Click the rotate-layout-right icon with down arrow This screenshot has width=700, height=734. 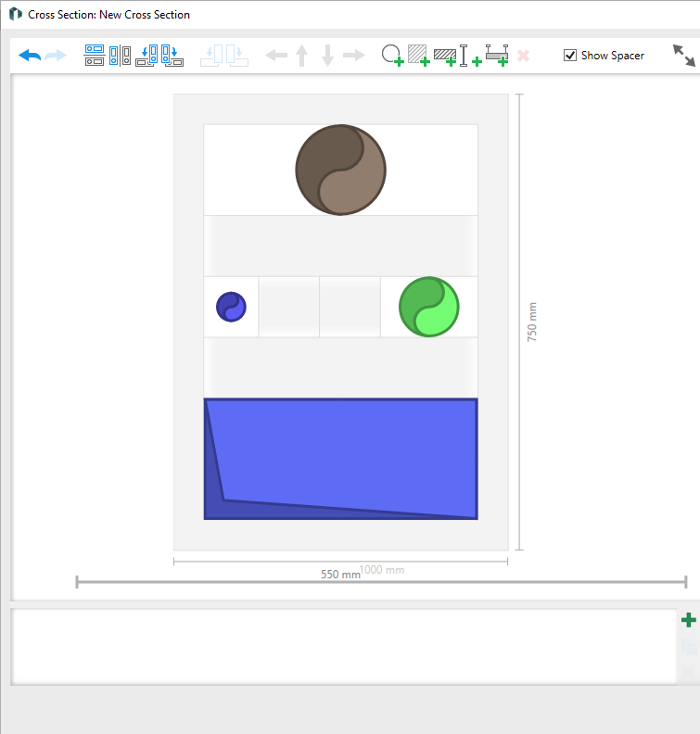172,56
